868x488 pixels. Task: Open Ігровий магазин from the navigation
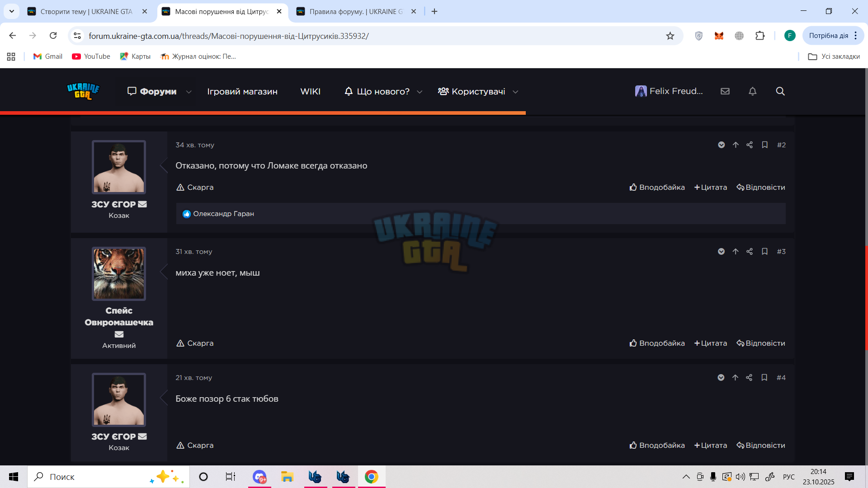(x=242, y=91)
